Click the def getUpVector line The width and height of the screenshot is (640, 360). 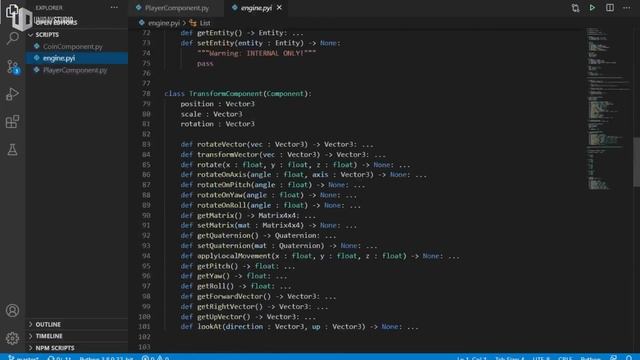click(x=248, y=317)
